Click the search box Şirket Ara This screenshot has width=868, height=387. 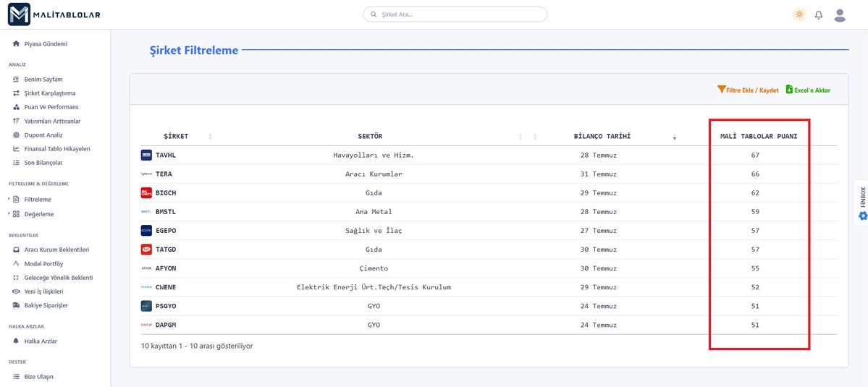[455, 14]
